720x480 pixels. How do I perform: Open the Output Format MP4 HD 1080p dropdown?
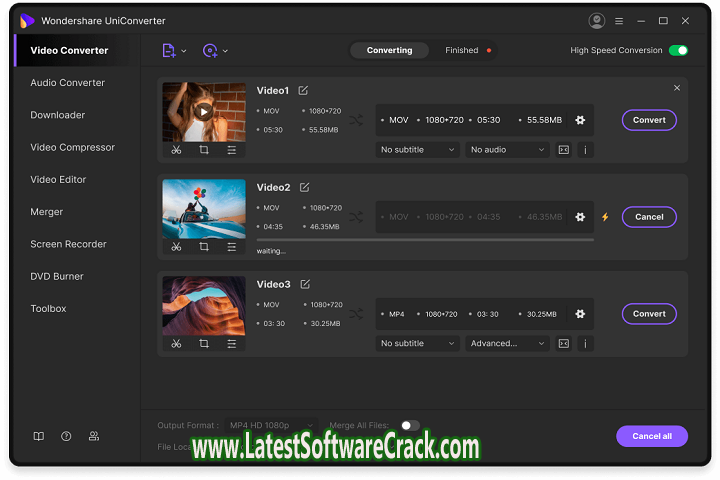(x=271, y=425)
